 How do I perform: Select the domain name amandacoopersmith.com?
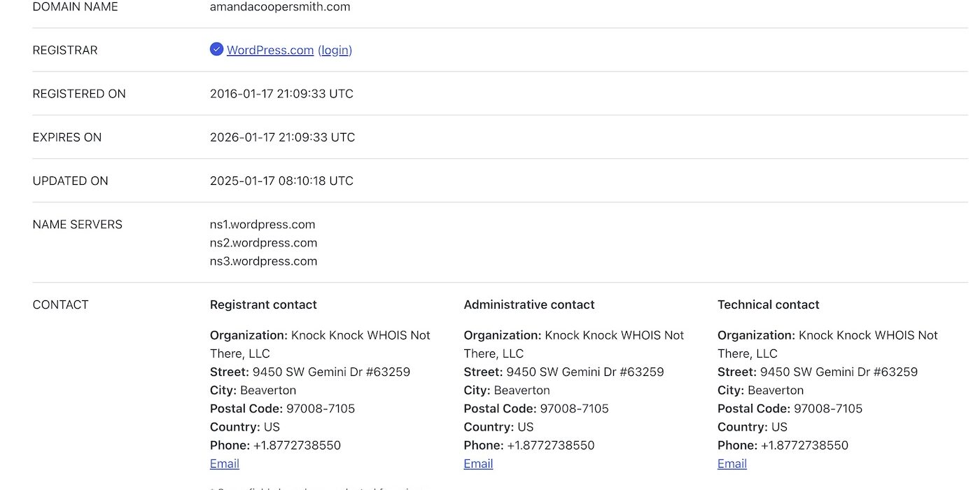pos(280,7)
